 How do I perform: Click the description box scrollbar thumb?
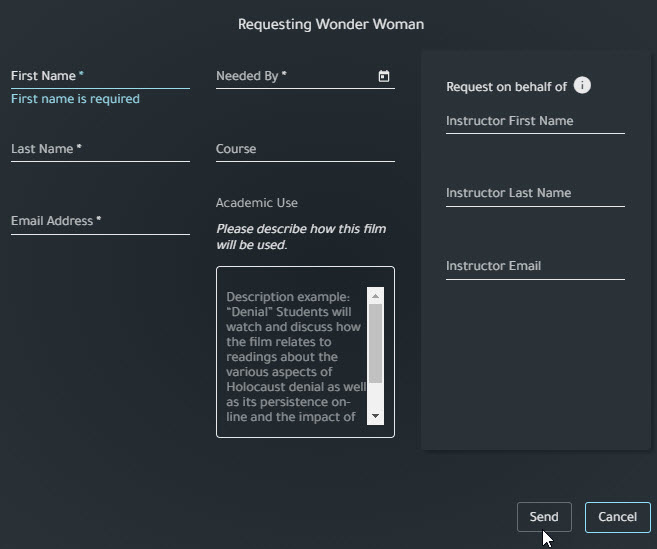(375, 343)
